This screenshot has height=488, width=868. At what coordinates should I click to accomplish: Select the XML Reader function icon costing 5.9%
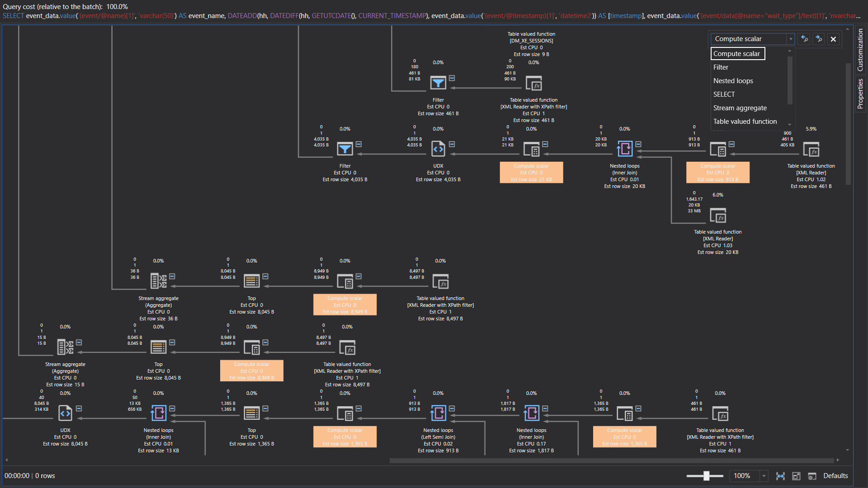[811, 149]
